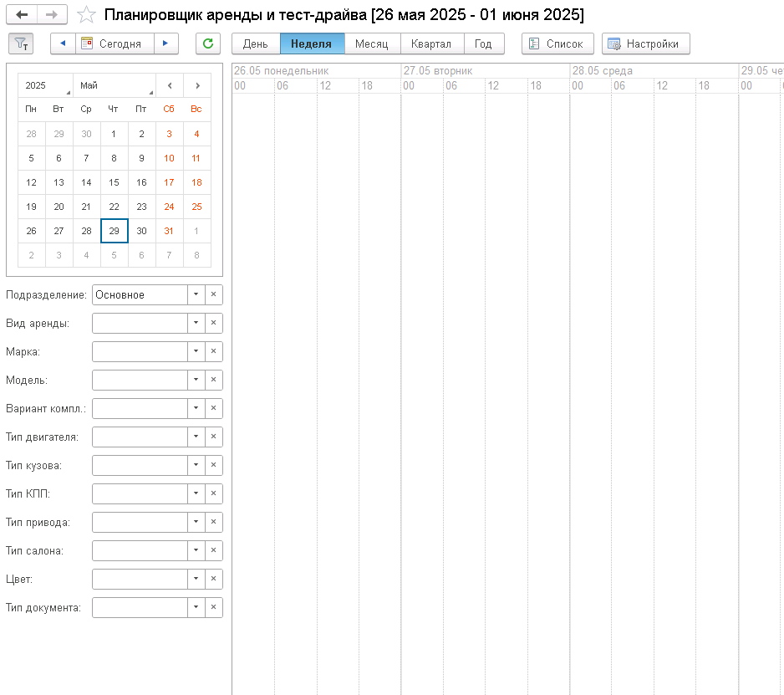Focus the Цвет input field
This screenshot has height=695, width=784.
pos(140,579)
